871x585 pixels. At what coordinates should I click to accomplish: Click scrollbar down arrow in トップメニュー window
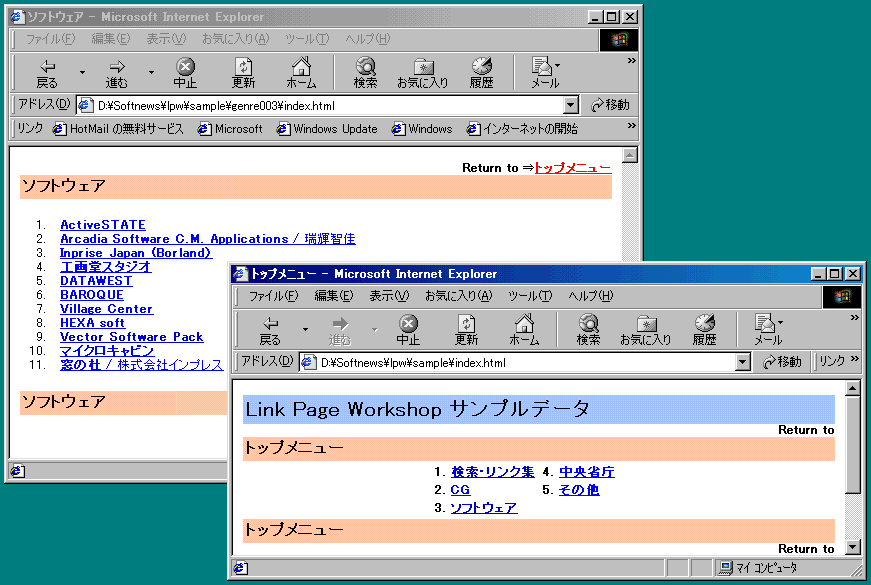853,547
